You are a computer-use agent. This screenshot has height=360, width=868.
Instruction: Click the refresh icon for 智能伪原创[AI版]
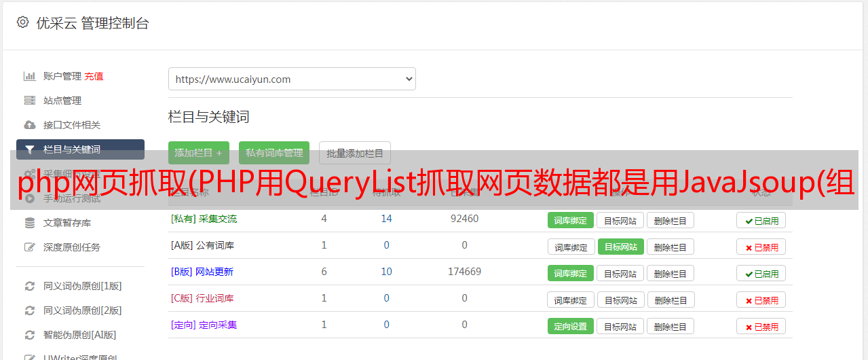click(x=30, y=335)
